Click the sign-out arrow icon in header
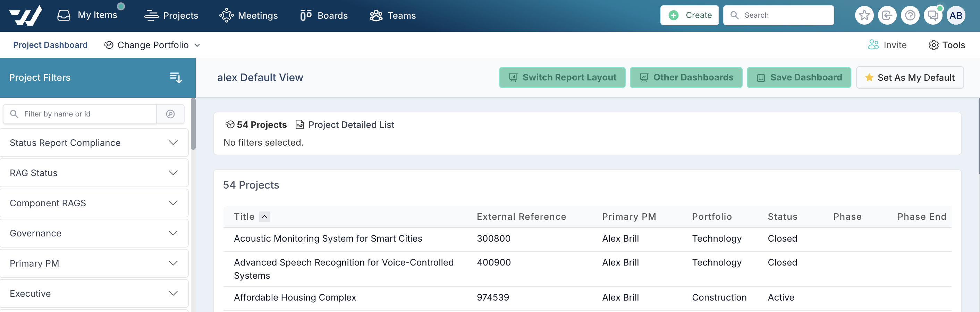This screenshot has height=312, width=980. (887, 16)
